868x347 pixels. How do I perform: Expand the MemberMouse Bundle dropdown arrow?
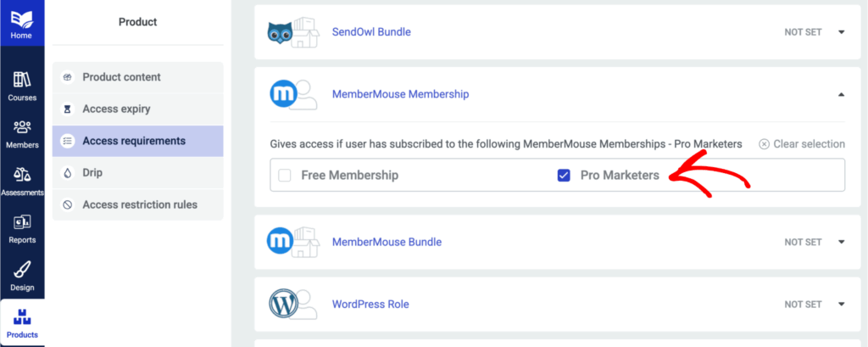tap(842, 242)
